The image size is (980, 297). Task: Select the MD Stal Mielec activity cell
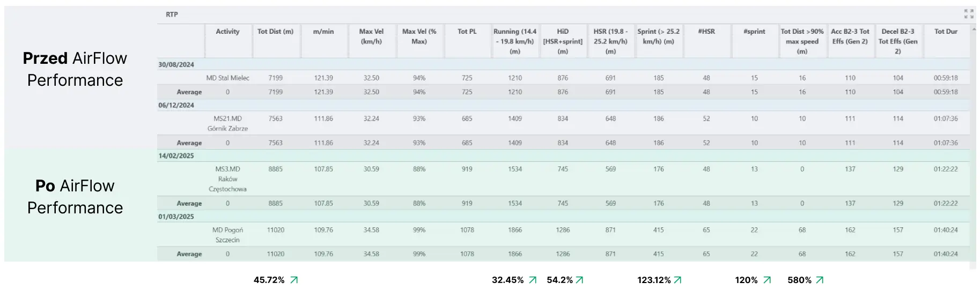click(x=227, y=78)
